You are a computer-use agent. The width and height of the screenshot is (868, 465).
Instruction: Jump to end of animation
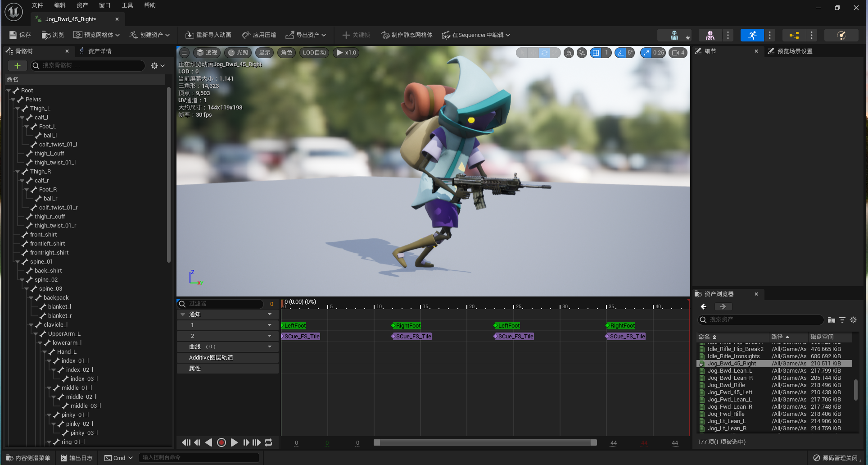tap(257, 442)
